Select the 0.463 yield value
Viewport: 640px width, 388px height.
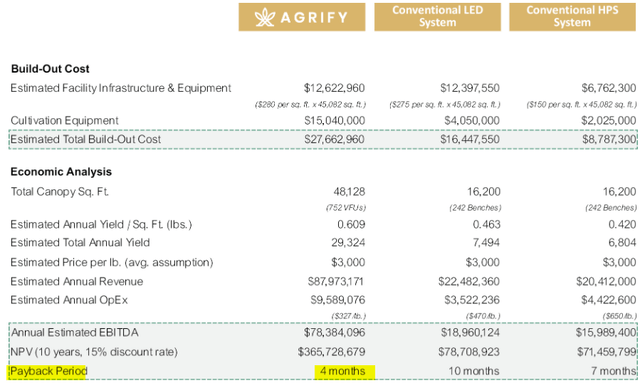[486, 225]
